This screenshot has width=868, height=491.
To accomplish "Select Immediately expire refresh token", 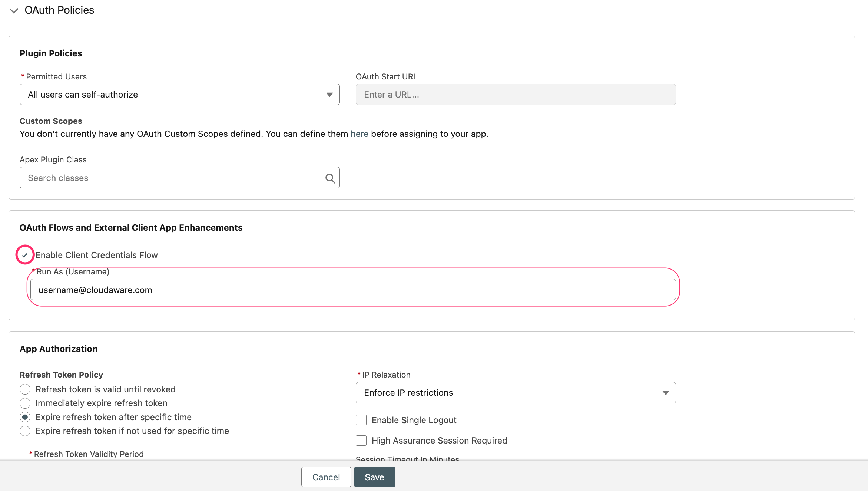I will coord(25,403).
